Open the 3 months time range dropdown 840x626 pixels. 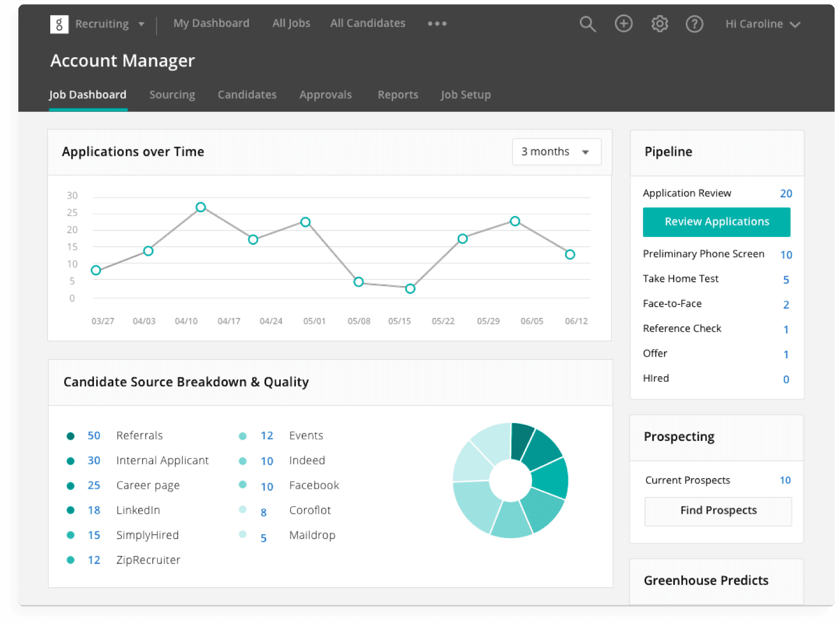pyautogui.click(x=556, y=152)
